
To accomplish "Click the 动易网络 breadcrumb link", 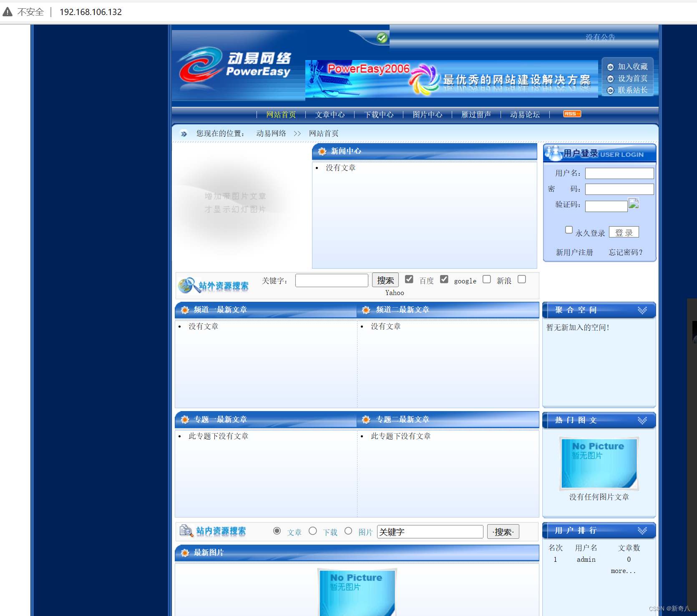I will coord(271,134).
